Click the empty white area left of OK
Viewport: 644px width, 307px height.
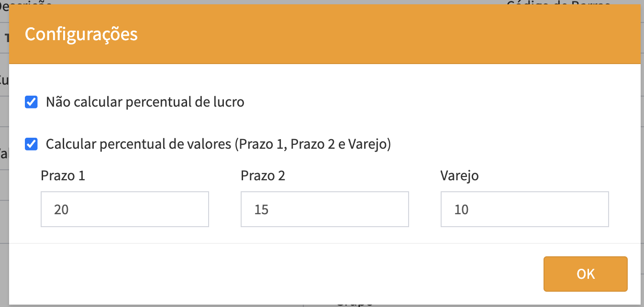[287, 274]
